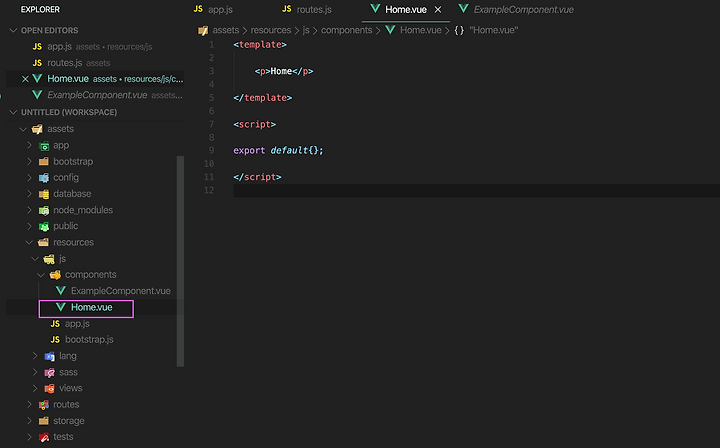Click JS icon beside bootstrap.js in tree
This screenshot has width=720, height=448.
tap(55, 340)
